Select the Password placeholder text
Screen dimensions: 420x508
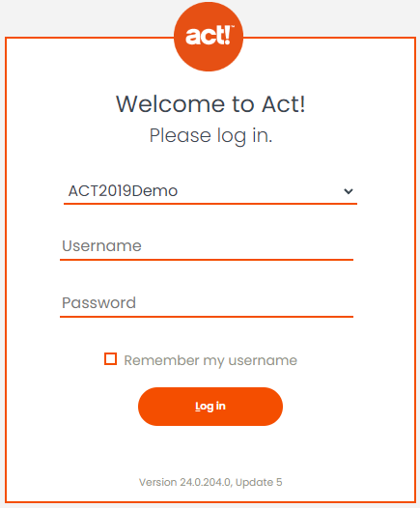98,303
